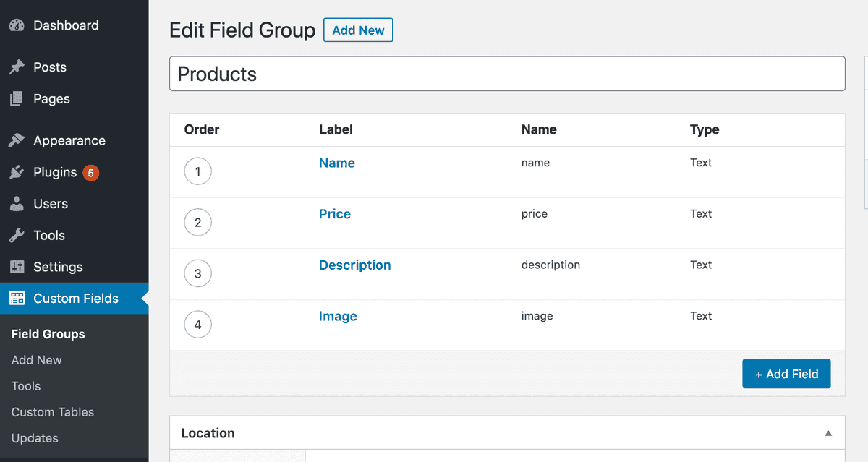This screenshot has width=868, height=462.
Task: Open the Tools wrench icon
Action: [16, 235]
